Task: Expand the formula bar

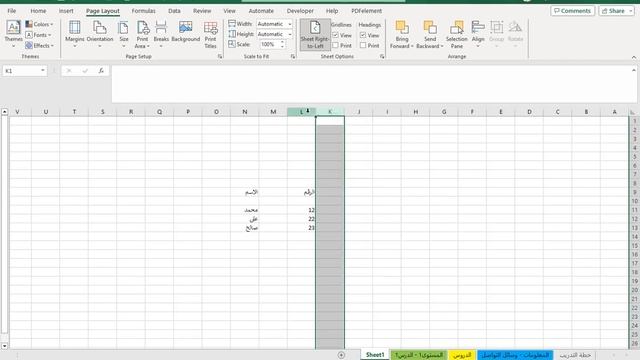Action: click(x=633, y=71)
